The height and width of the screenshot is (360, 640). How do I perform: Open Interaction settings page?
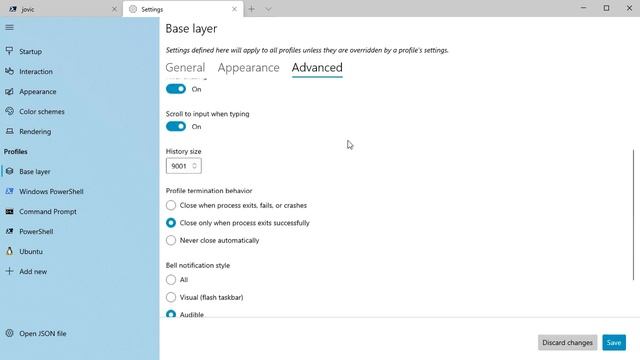point(80,71)
